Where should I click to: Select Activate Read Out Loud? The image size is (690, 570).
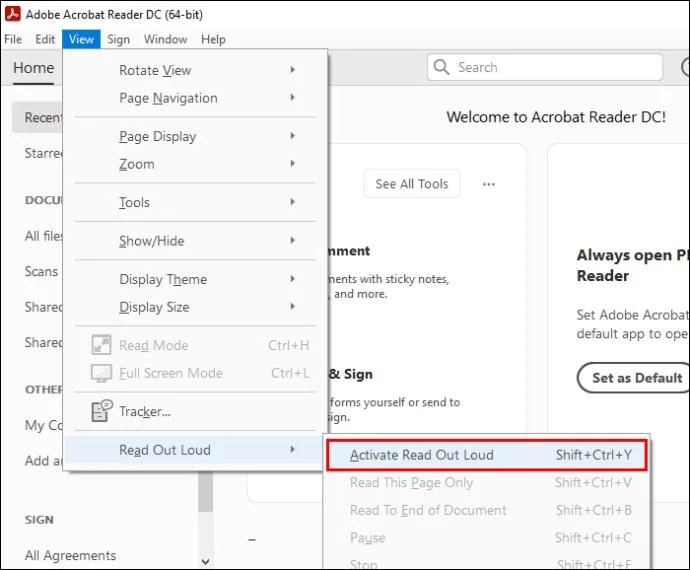click(x=487, y=455)
